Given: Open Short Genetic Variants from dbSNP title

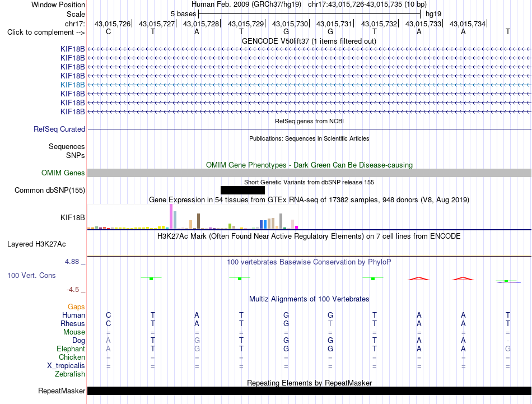Looking at the screenshot, I should pyautogui.click(x=309, y=182).
